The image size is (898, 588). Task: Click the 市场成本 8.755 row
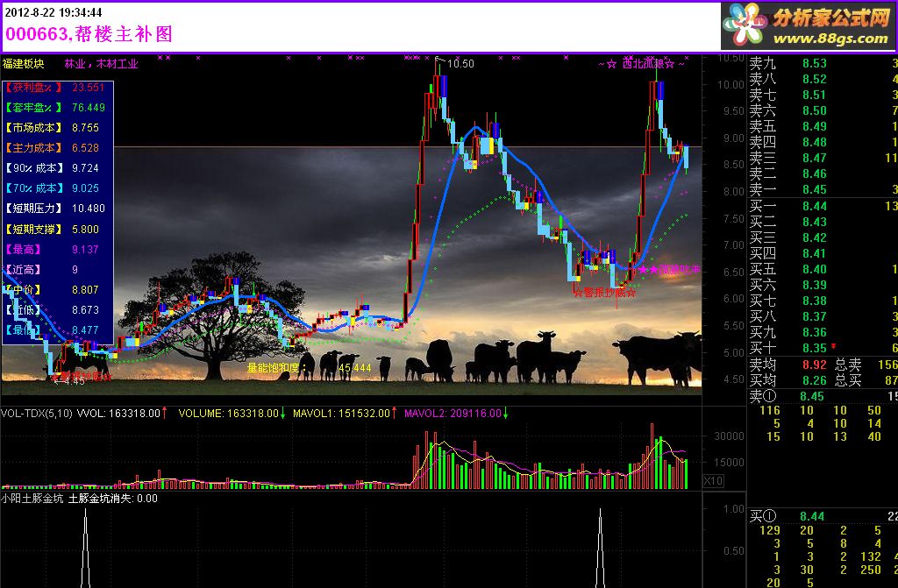(x=52, y=128)
